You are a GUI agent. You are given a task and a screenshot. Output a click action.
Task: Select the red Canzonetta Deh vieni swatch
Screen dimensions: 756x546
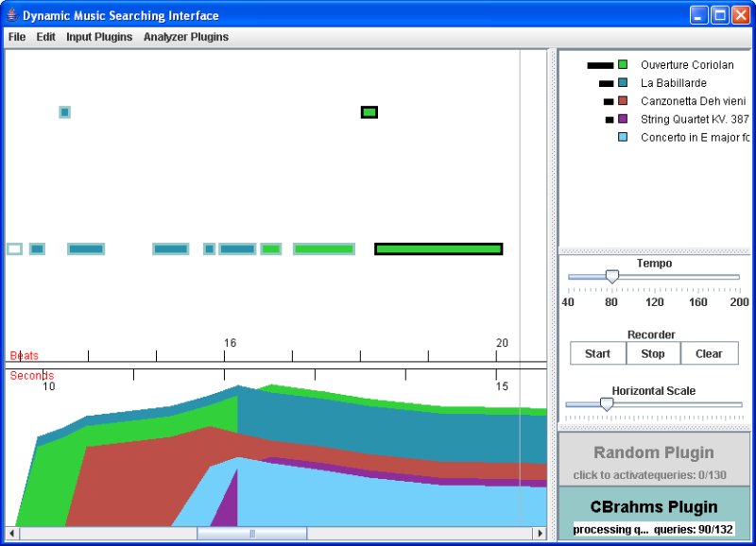click(x=623, y=101)
